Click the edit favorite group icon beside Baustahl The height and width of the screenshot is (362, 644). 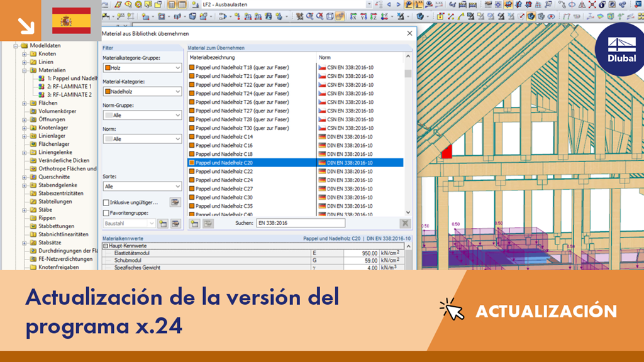tap(176, 223)
